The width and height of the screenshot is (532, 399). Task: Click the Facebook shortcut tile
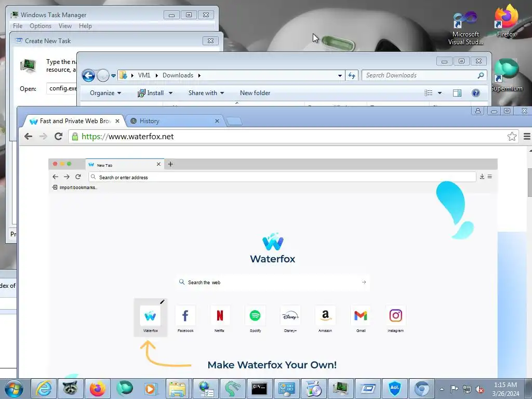185,318
